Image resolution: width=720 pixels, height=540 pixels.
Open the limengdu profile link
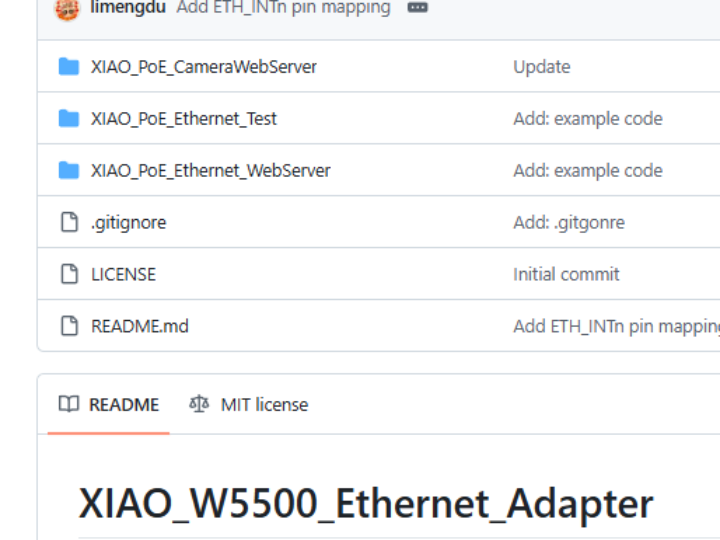point(128,8)
